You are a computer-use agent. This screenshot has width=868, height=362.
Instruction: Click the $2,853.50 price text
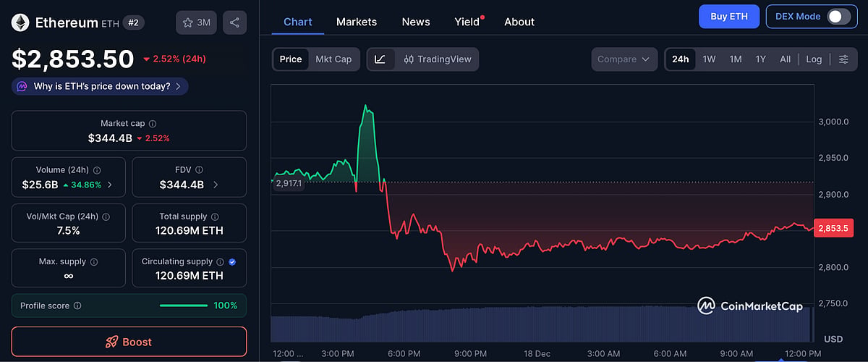click(73, 59)
